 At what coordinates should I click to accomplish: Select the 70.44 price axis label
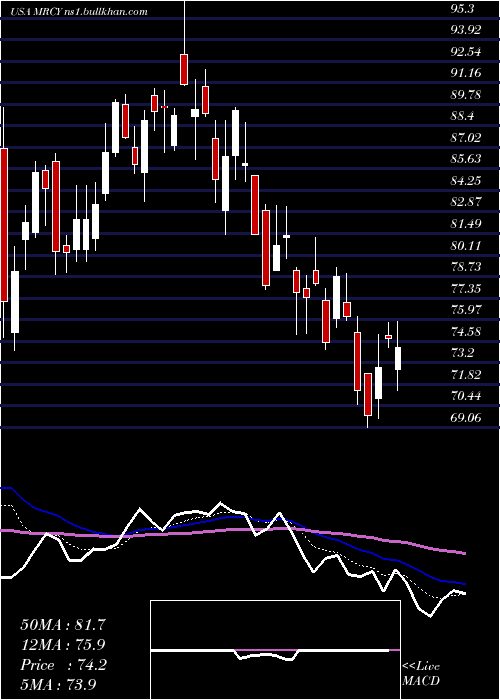click(466, 396)
